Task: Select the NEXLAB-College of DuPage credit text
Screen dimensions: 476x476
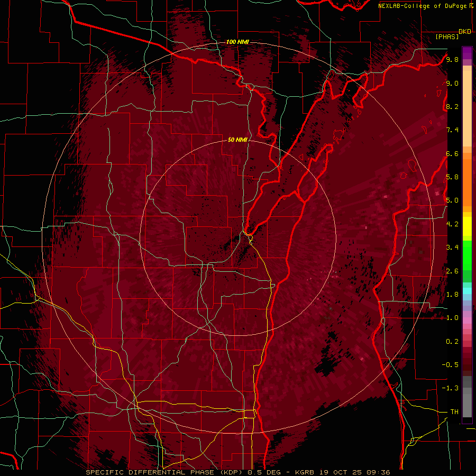Action: pos(423,6)
